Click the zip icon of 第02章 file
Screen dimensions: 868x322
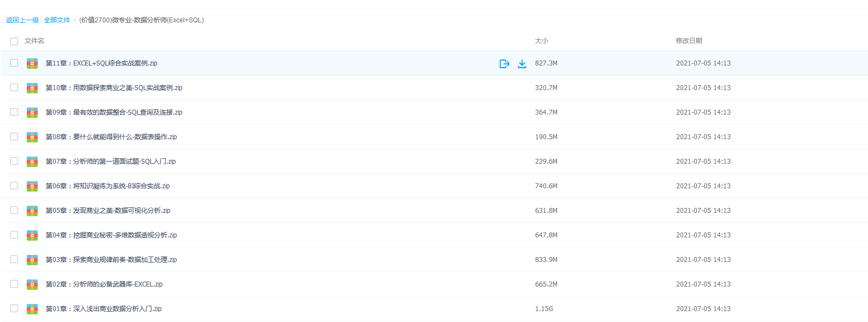click(x=32, y=284)
